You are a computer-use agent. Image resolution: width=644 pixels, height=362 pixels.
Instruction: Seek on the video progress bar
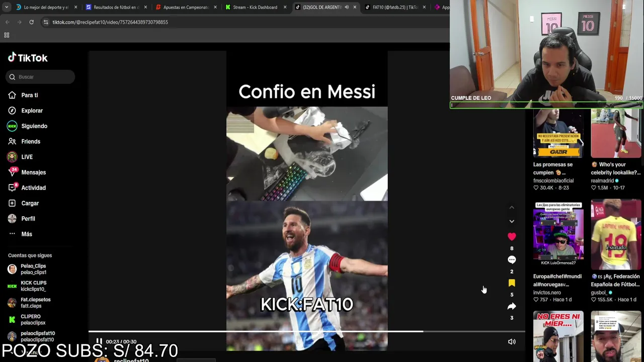(x=307, y=331)
